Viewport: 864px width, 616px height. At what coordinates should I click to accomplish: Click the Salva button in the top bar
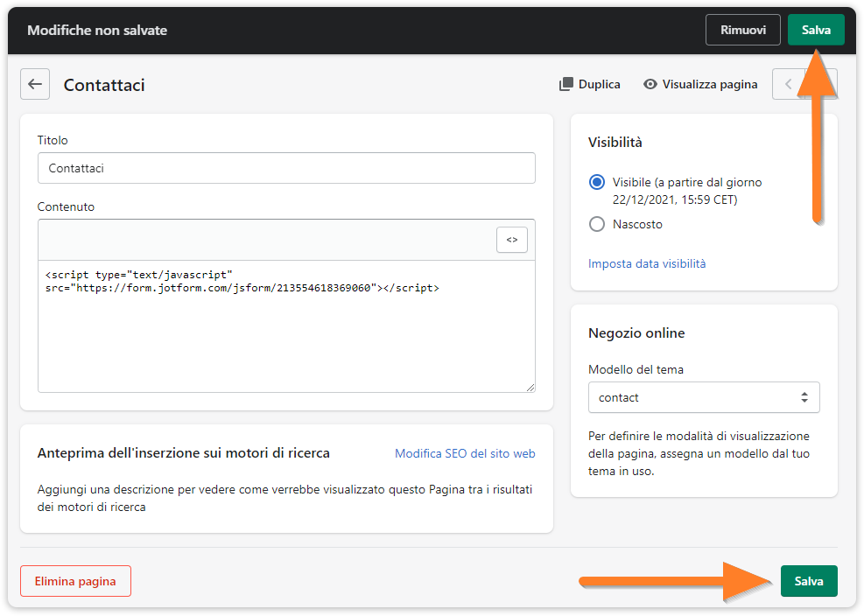(x=816, y=30)
